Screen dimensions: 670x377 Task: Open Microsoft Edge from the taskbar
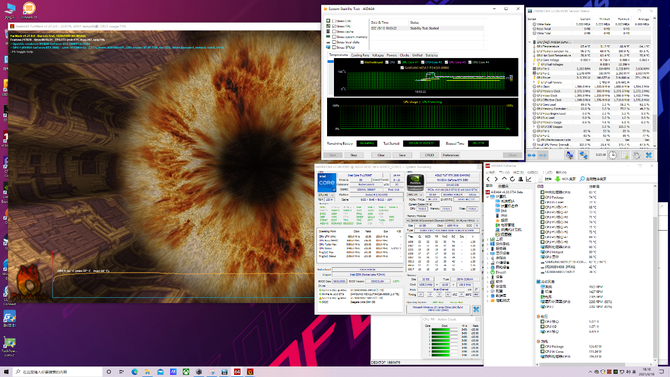point(135,372)
